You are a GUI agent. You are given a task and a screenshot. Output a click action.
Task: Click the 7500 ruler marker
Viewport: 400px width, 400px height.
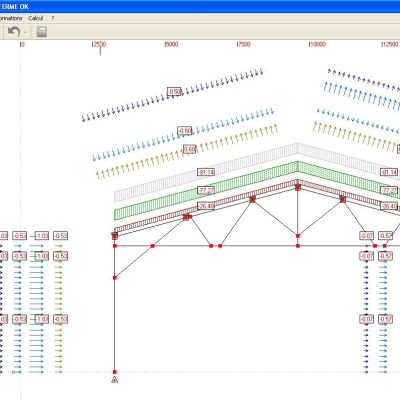point(243,44)
